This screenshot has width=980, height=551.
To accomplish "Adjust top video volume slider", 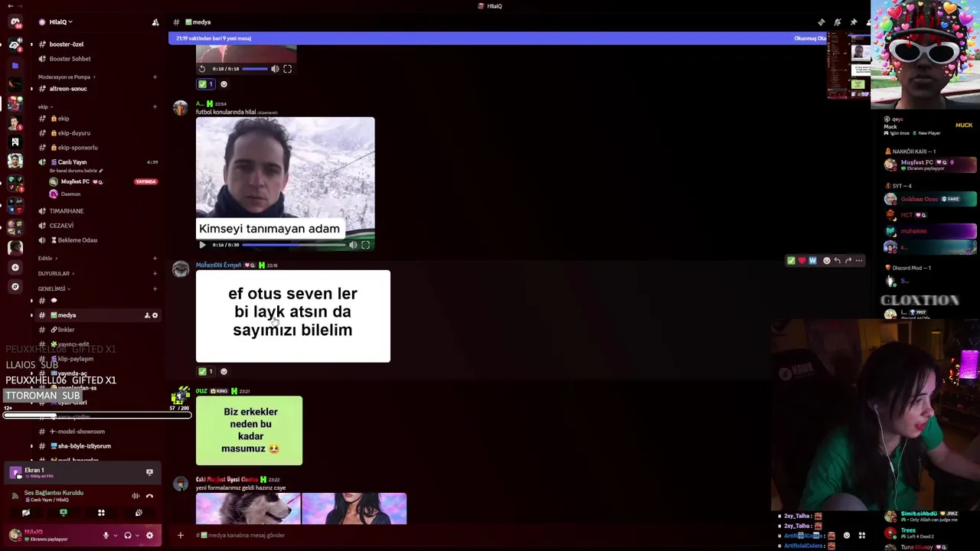I will (x=255, y=69).
